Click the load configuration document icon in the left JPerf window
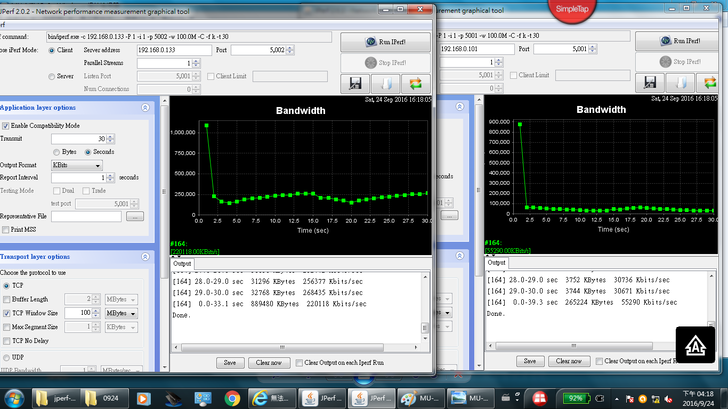The width and height of the screenshot is (728, 409). coord(384,83)
